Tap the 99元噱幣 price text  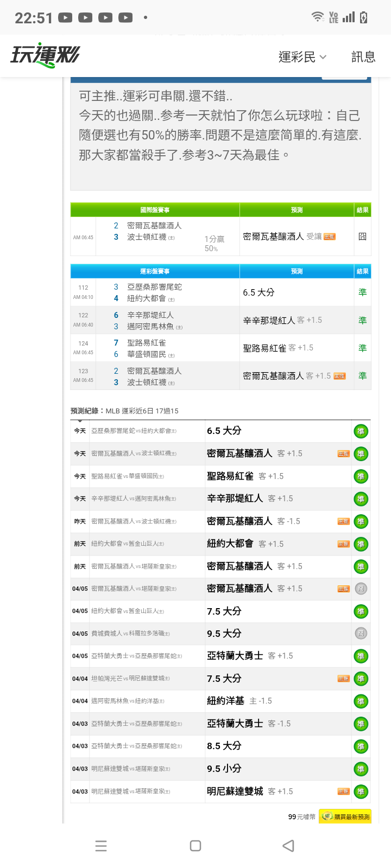(301, 816)
